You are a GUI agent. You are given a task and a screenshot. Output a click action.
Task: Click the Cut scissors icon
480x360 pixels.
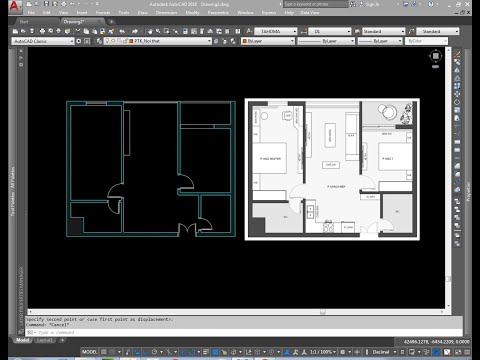coord(78,31)
